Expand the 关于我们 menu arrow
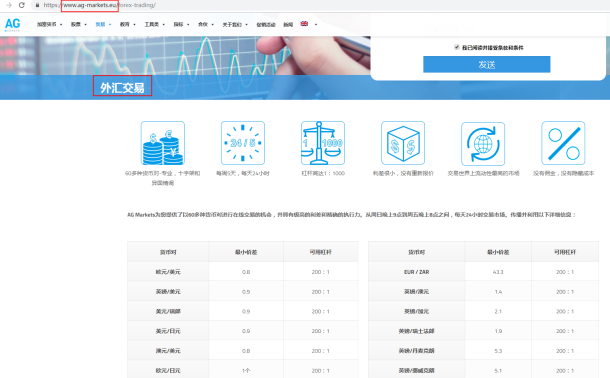The image size is (610, 378). 247,24
